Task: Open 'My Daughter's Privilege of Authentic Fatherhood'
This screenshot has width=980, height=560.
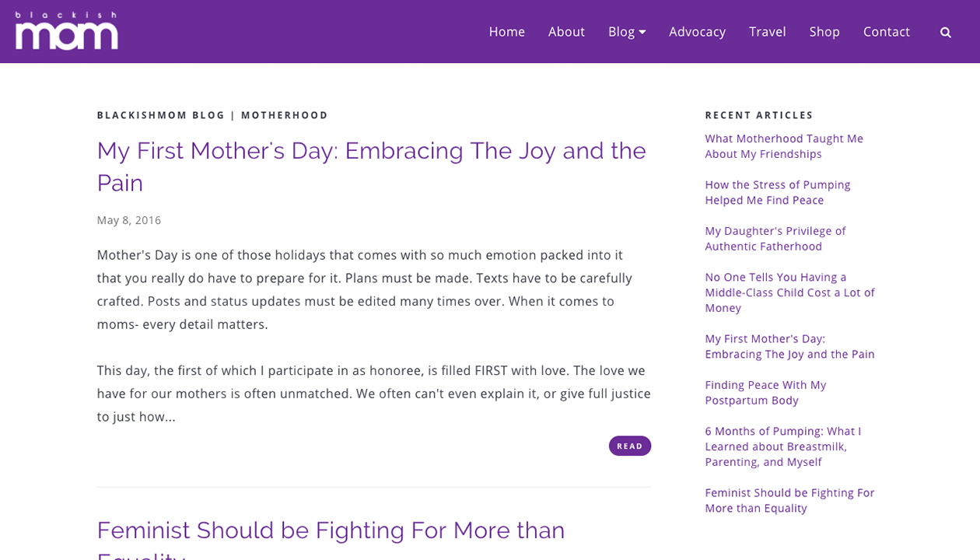Action: tap(775, 239)
